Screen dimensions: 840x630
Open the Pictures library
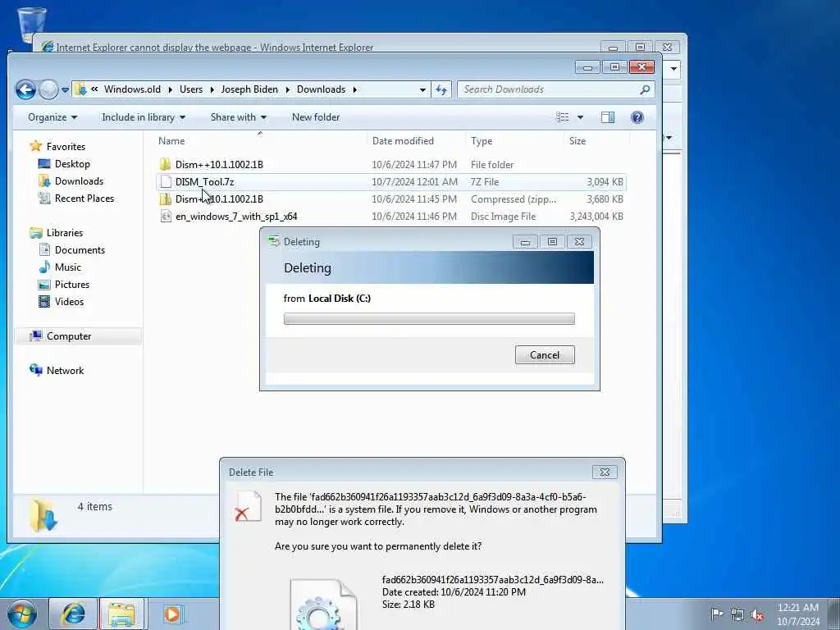(72, 285)
